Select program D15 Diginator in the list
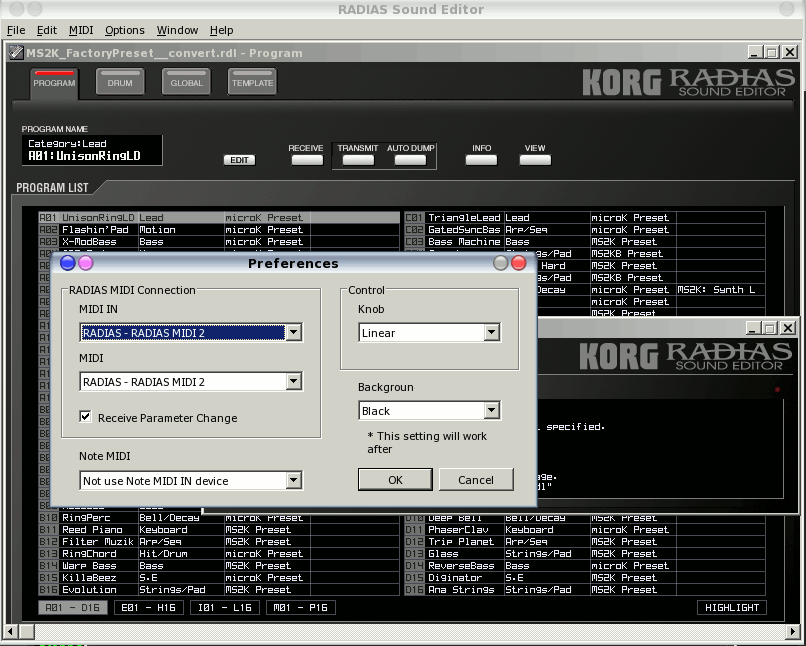 (585, 578)
